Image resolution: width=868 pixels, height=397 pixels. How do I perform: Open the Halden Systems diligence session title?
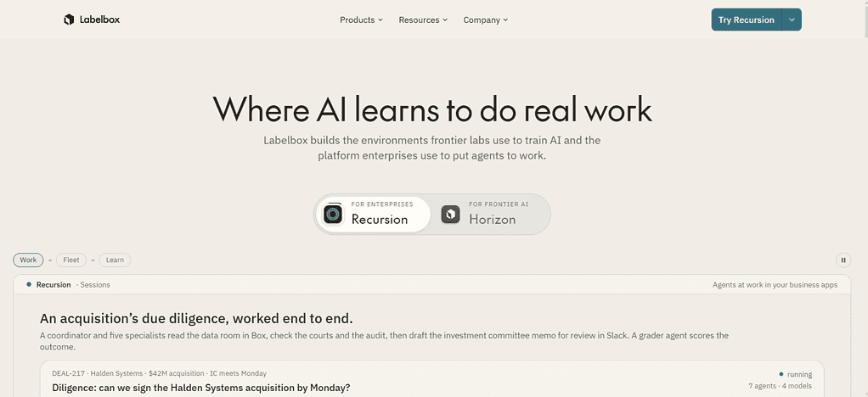pos(201,388)
